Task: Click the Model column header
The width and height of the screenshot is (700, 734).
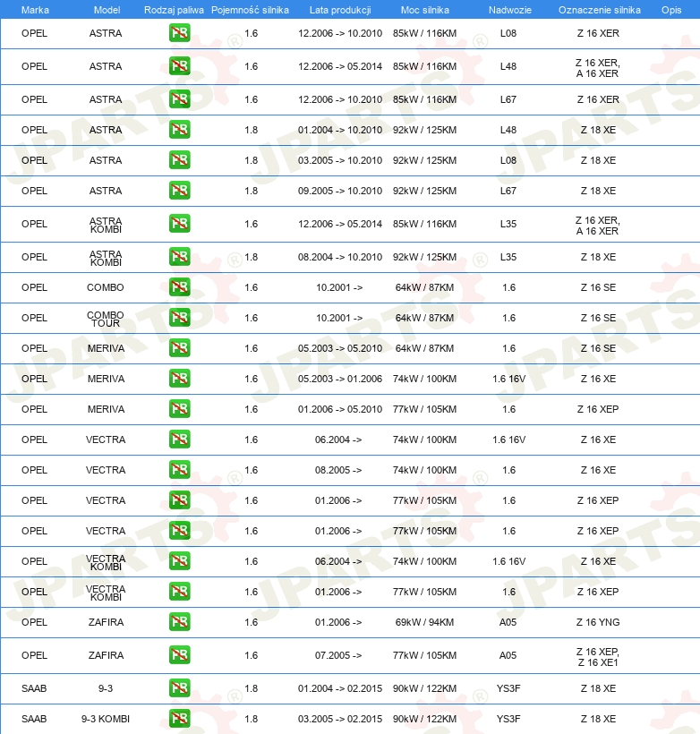Action: [x=107, y=10]
